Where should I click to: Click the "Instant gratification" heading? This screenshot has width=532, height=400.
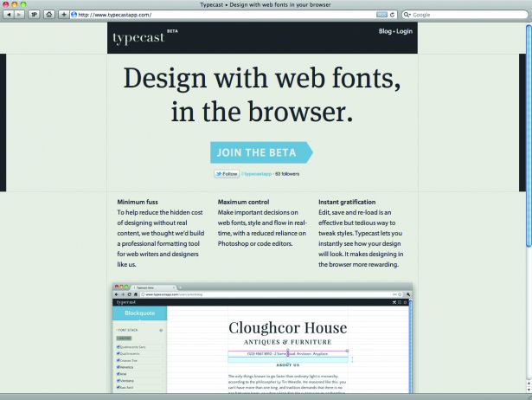click(x=347, y=202)
